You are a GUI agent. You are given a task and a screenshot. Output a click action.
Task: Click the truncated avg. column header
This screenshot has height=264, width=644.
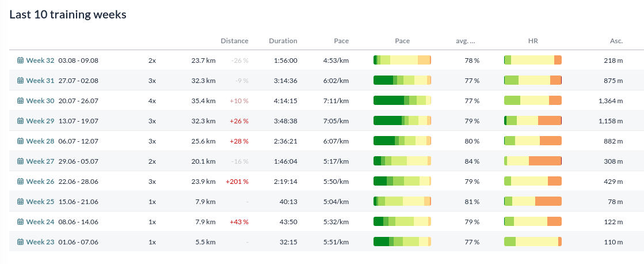coord(466,41)
